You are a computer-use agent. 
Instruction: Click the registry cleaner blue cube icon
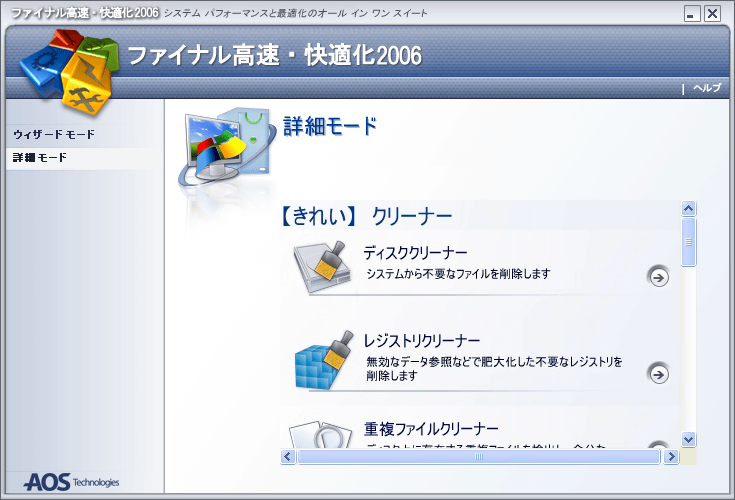click(324, 360)
